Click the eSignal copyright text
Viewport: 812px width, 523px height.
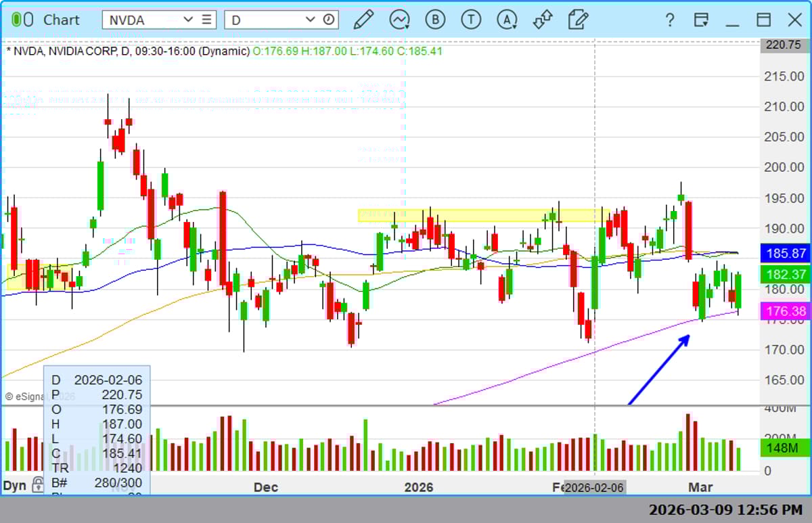point(24,396)
